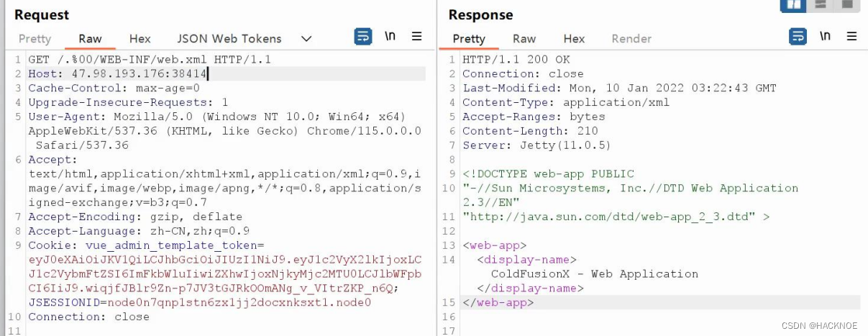This screenshot has height=336, width=868.
Task: Click the opening <web-app> tag
Action: point(494,245)
